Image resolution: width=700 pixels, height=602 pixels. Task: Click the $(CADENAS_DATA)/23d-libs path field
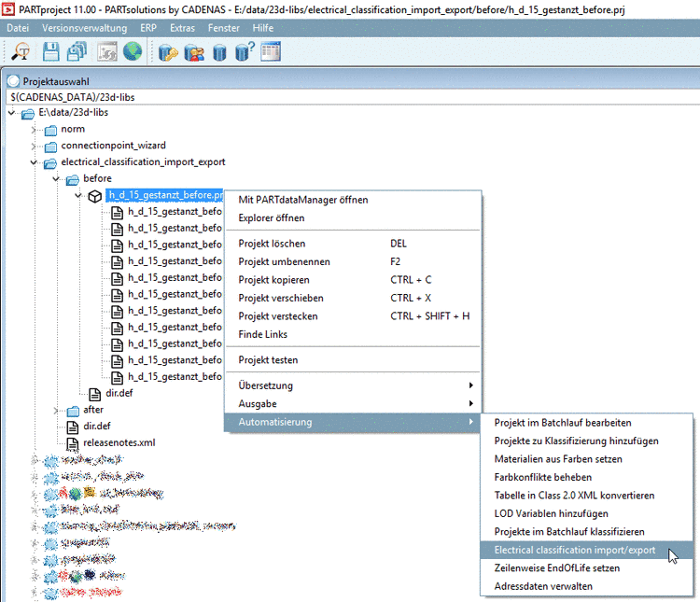pos(353,97)
